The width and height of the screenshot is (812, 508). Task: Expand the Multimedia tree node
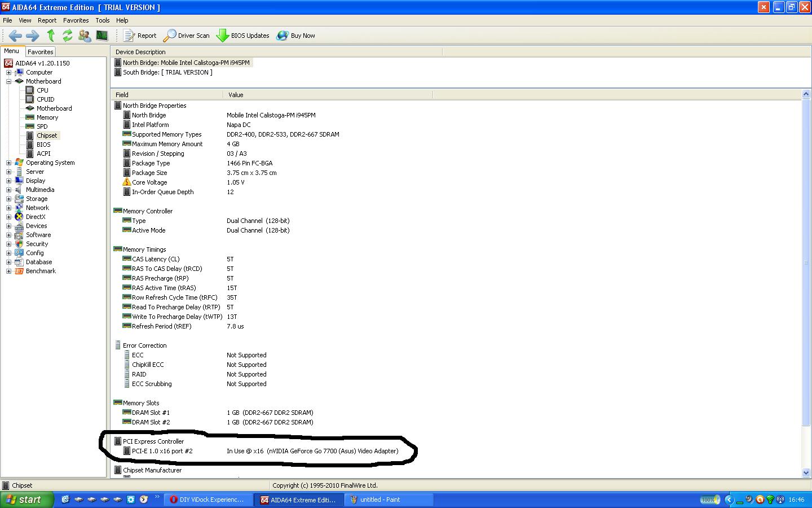pos(8,190)
